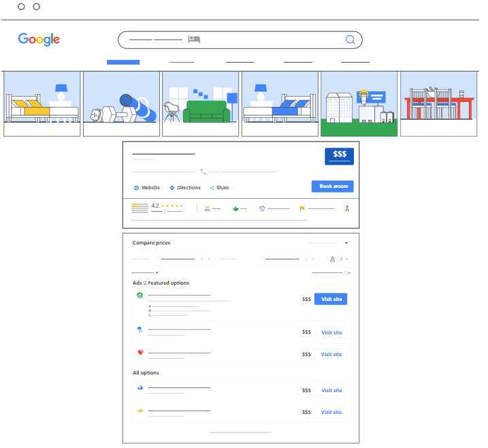This screenshot has width=488, height=448.
Task: Open the third tab in the navigation row
Action: (240, 62)
